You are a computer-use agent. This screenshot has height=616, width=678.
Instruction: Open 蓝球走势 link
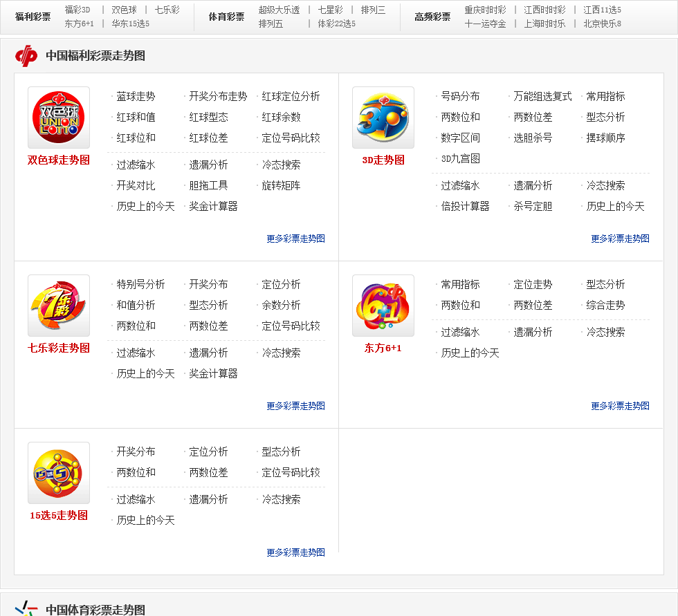136,96
